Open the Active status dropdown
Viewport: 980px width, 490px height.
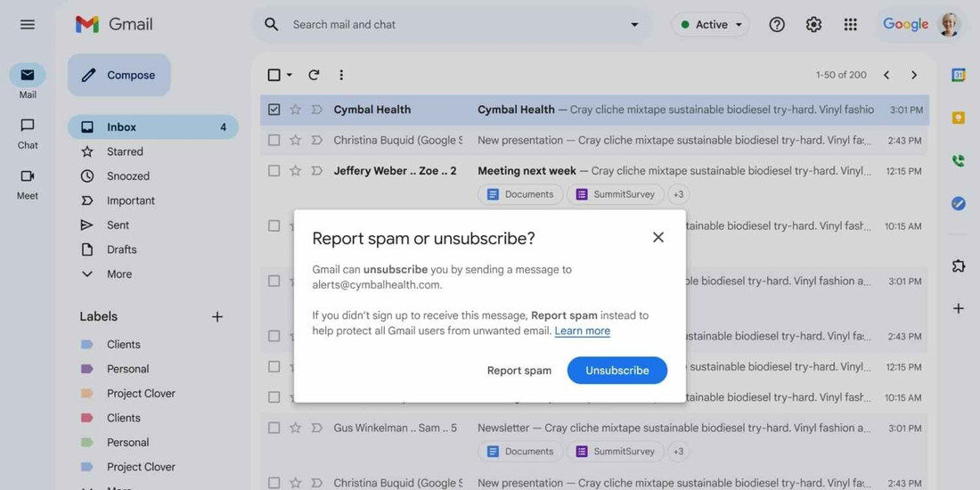tap(711, 24)
